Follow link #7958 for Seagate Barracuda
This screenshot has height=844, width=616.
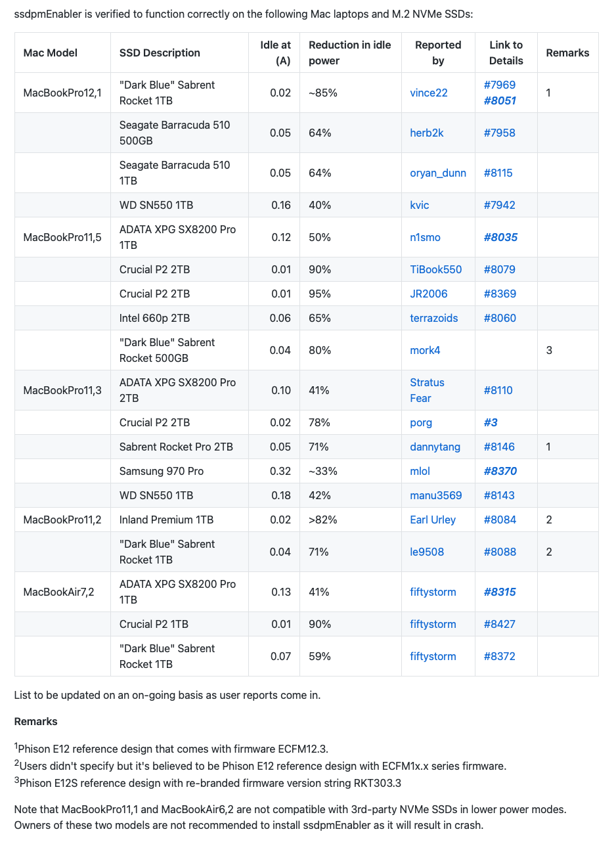point(499,133)
